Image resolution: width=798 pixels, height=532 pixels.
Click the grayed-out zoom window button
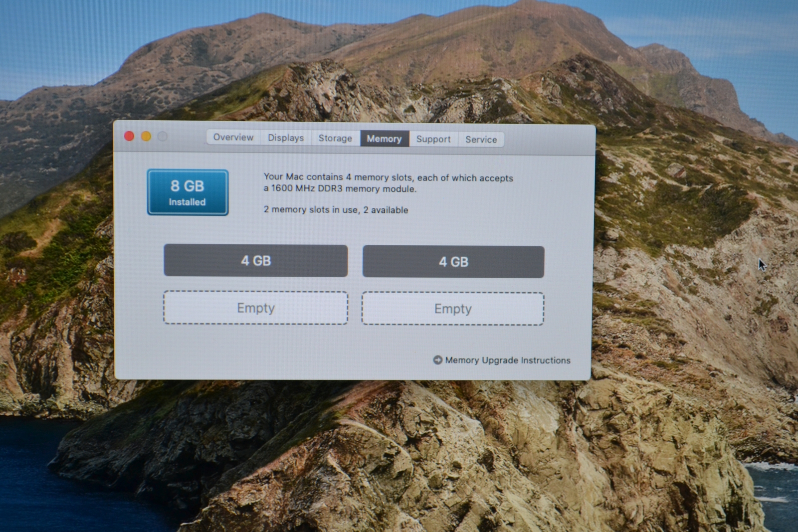pyautogui.click(x=163, y=137)
